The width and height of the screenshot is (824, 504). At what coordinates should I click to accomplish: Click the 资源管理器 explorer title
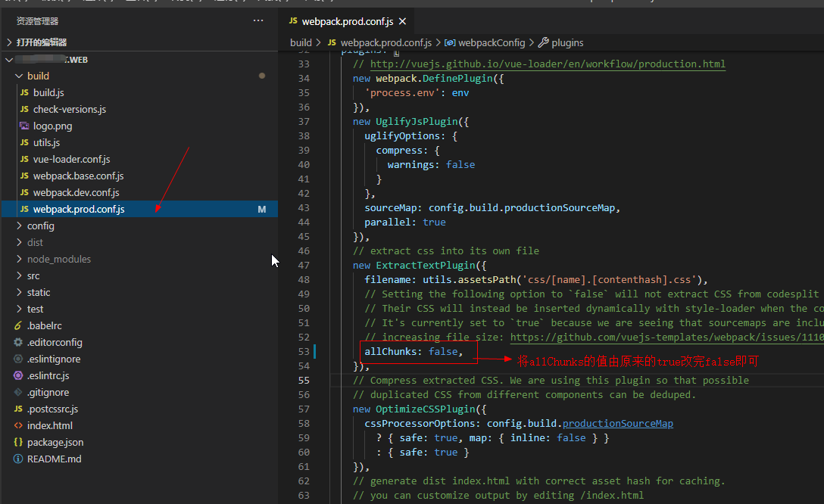click(x=37, y=21)
